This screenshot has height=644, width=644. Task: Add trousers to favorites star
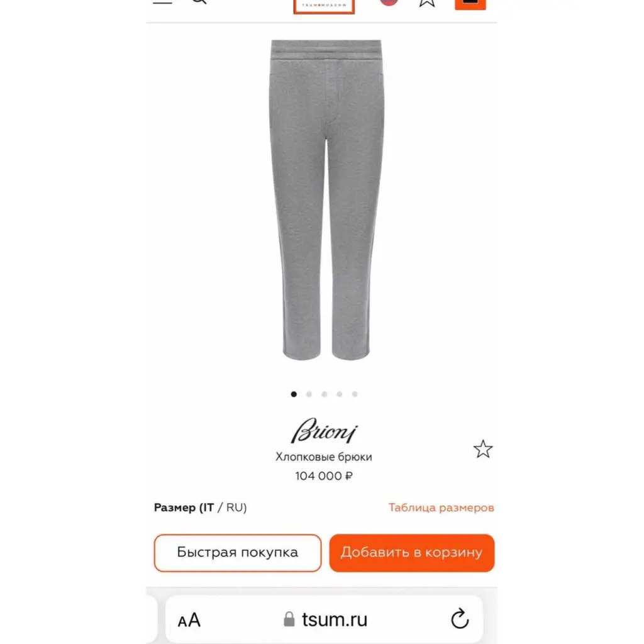tap(483, 449)
